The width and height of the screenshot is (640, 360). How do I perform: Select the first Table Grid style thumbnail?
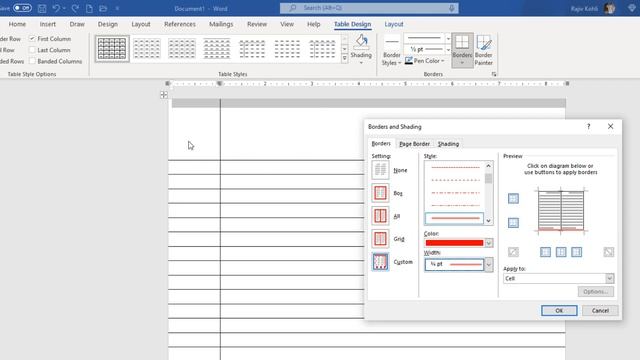pyautogui.click(x=112, y=49)
